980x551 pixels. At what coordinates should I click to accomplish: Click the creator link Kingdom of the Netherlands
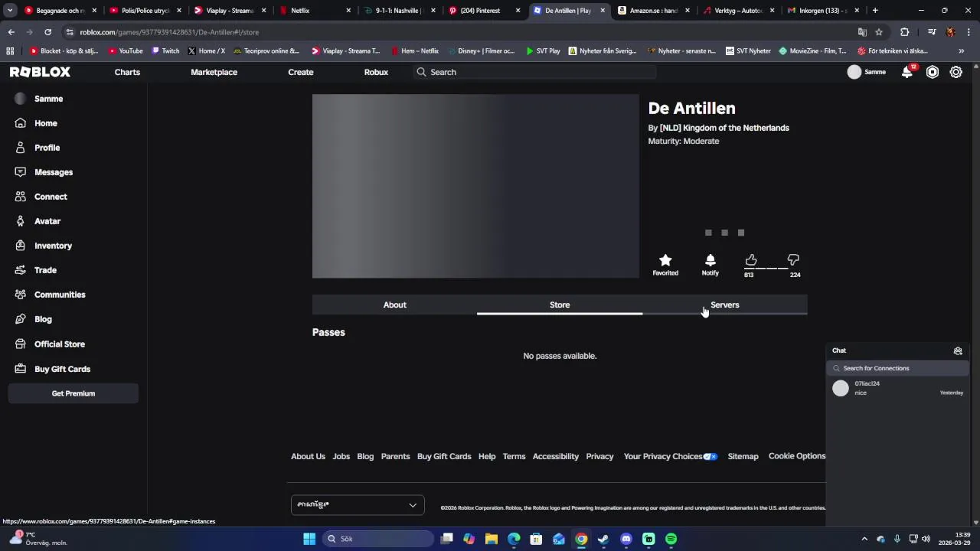click(724, 128)
